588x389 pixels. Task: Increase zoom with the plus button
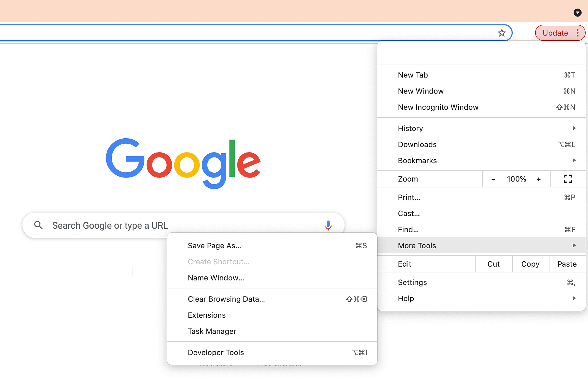(x=539, y=179)
